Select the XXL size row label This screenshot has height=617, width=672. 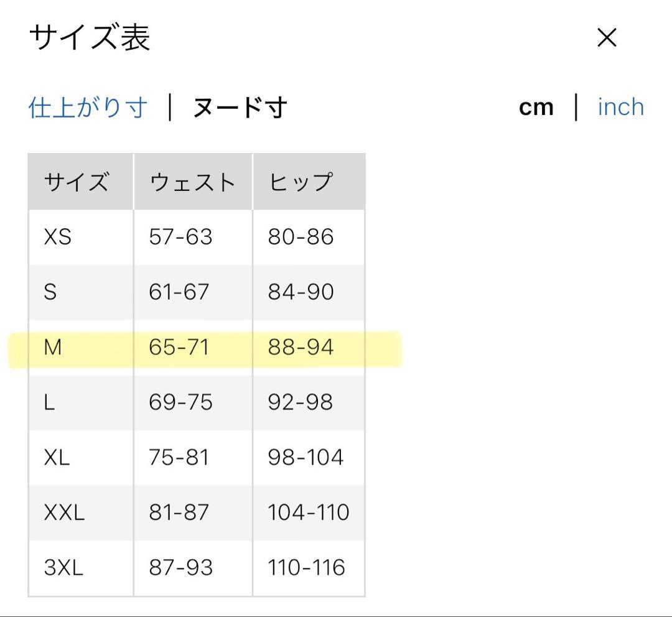[64, 513]
